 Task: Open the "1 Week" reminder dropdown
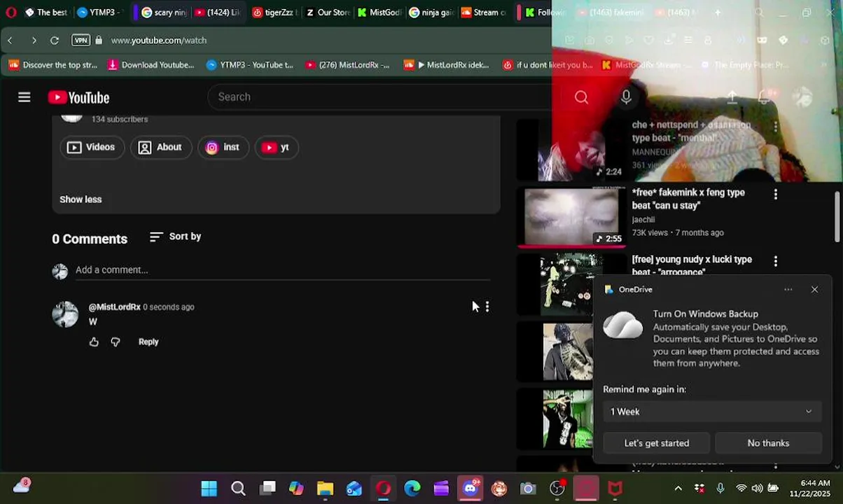[712, 412]
